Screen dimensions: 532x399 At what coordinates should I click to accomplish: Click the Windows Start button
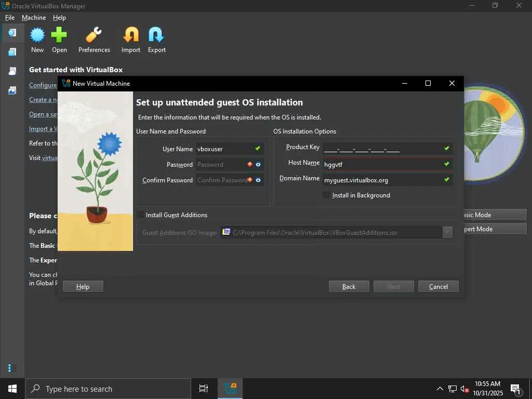tap(12, 389)
